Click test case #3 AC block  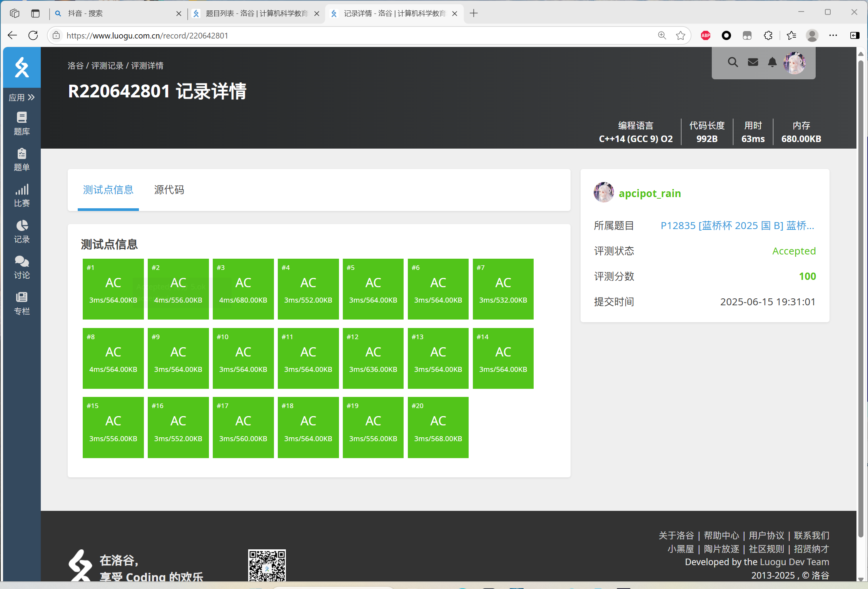pos(243,289)
